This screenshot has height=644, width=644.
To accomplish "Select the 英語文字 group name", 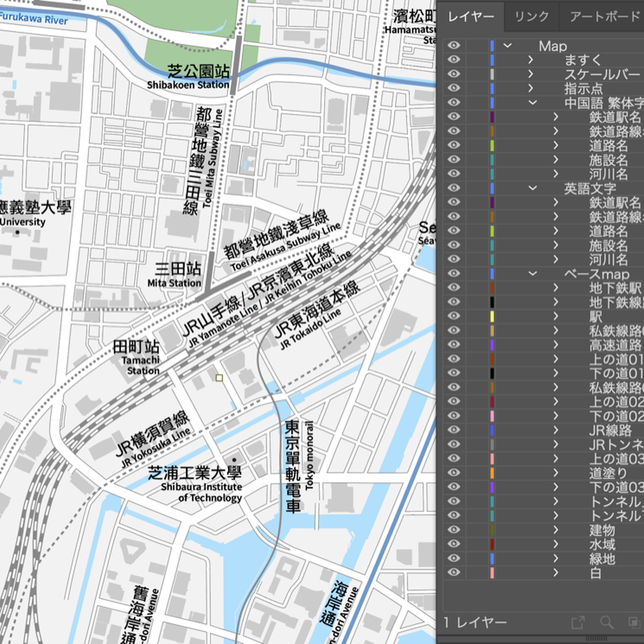I will pyautogui.click(x=590, y=188).
